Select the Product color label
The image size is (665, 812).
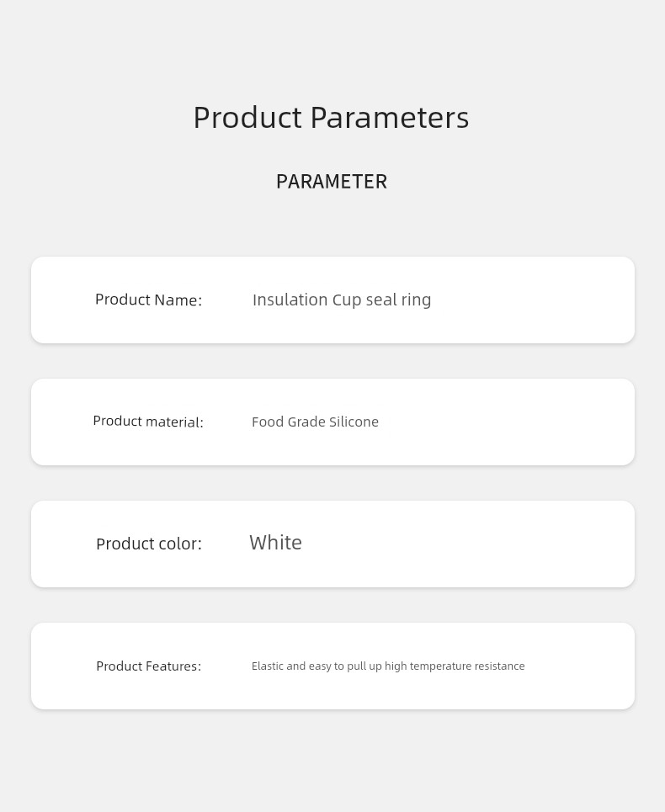pos(149,544)
